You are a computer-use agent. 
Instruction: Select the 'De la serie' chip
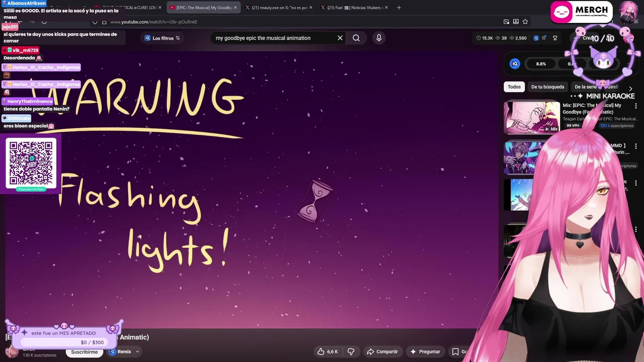586,87
